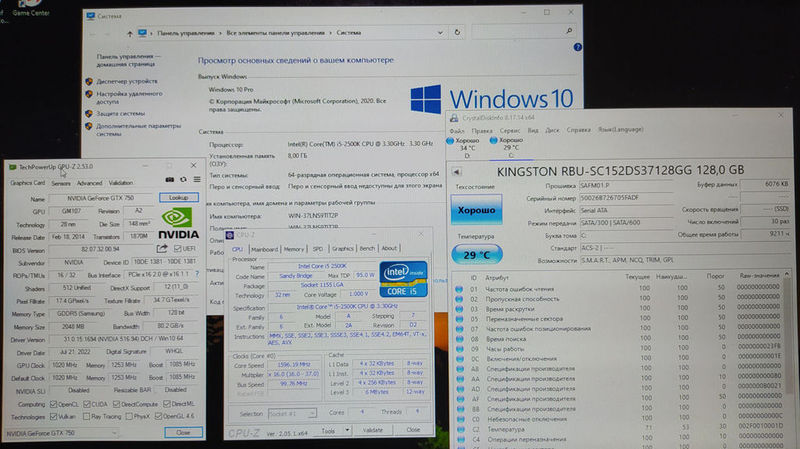
Task: Toggle the OpenCL checkbox in GPU-Z
Action: click(x=53, y=404)
